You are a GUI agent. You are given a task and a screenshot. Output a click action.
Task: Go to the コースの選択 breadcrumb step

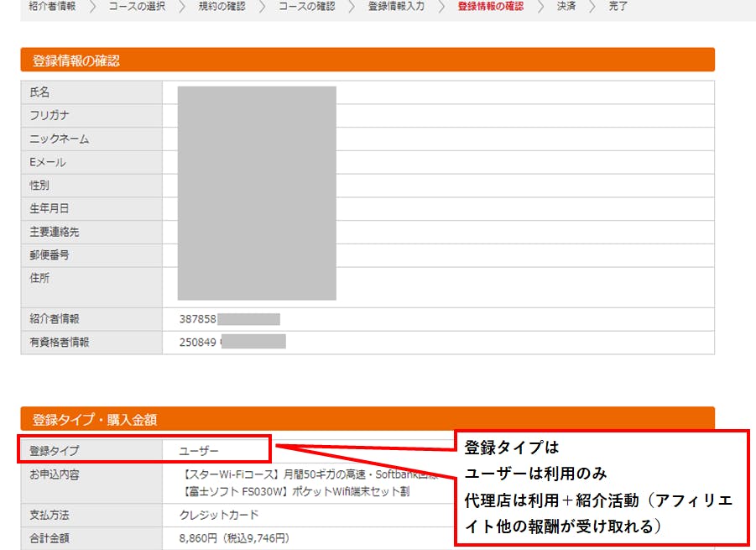pos(137,7)
